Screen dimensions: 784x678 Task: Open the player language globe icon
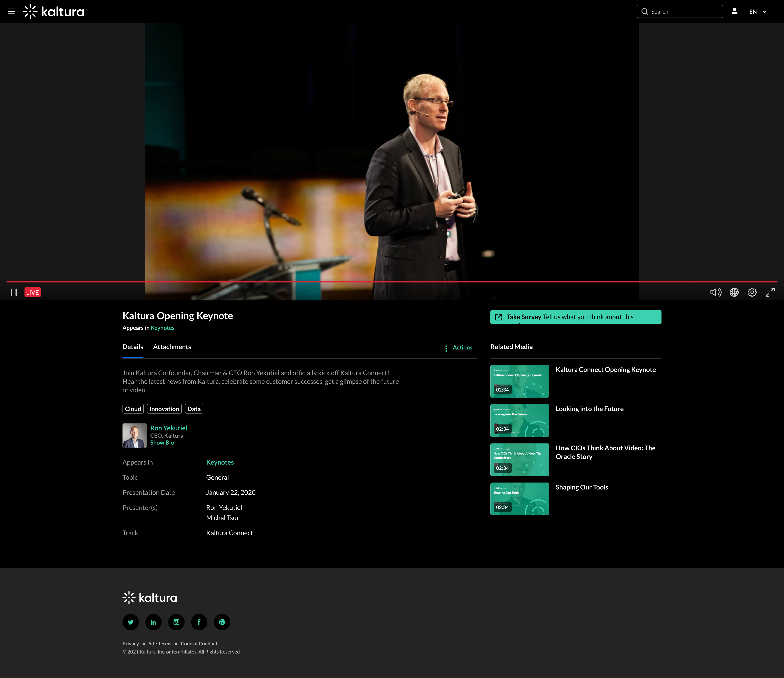[x=734, y=292]
